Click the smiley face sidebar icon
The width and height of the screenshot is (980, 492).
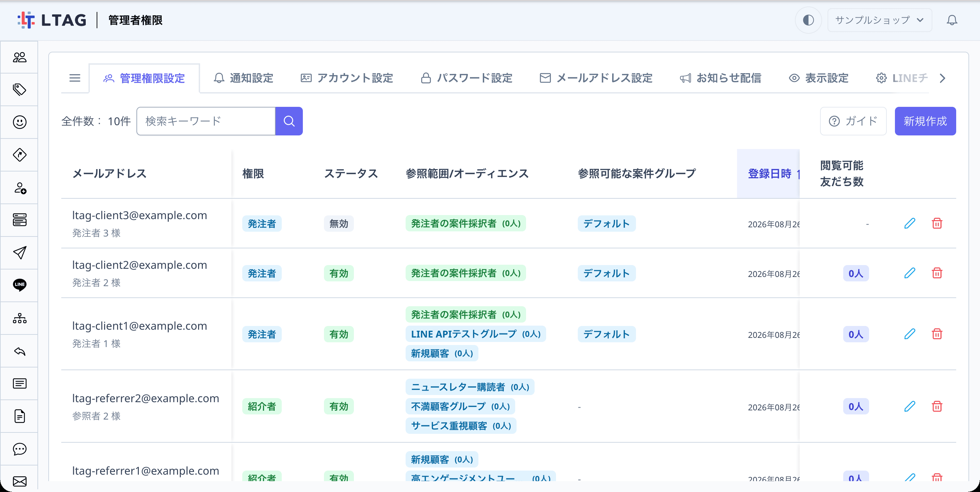(x=19, y=122)
